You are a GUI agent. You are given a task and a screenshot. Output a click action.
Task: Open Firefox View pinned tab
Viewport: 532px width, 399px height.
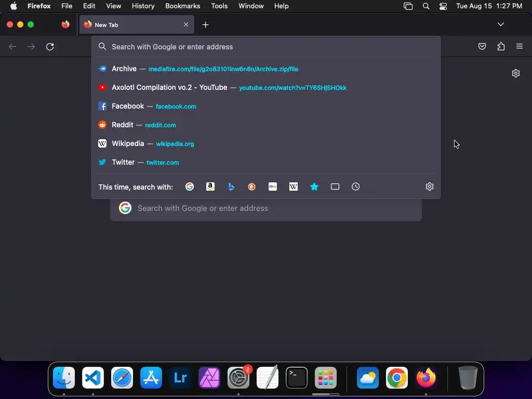[65, 24]
